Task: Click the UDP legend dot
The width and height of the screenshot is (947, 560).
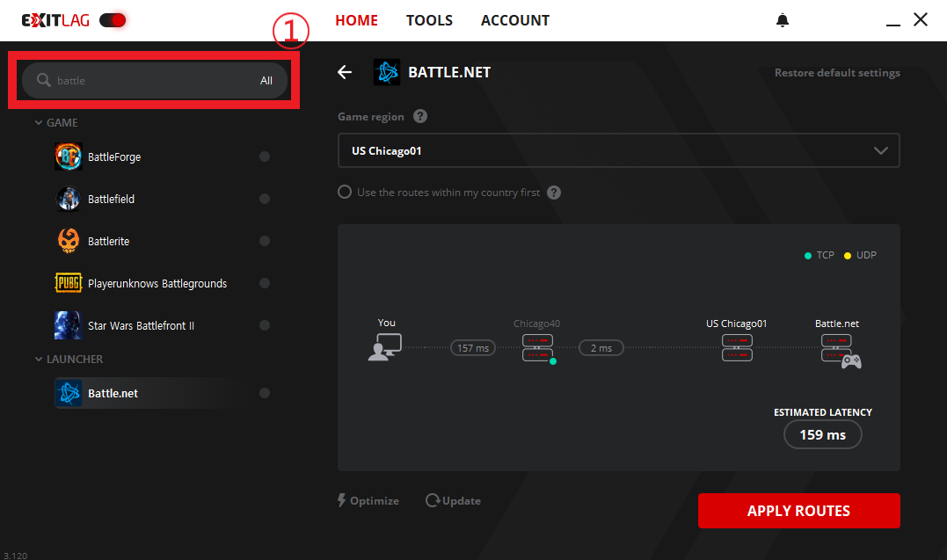Action: pos(848,256)
